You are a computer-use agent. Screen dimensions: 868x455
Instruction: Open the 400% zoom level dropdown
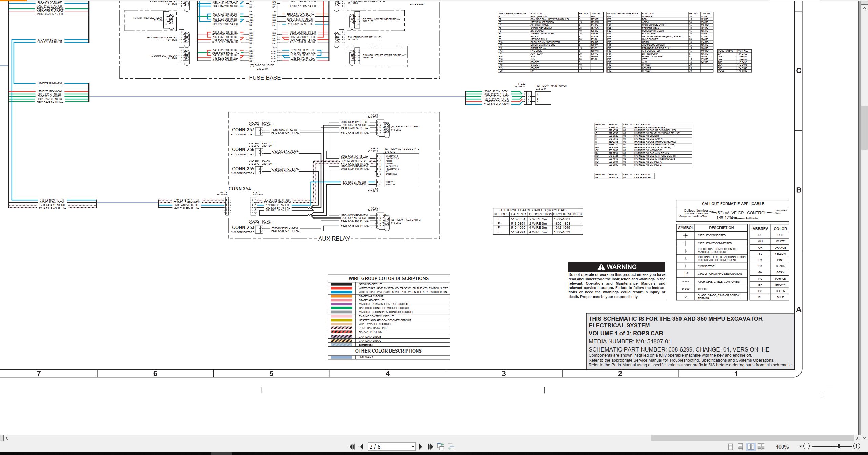[x=800, y=447]
